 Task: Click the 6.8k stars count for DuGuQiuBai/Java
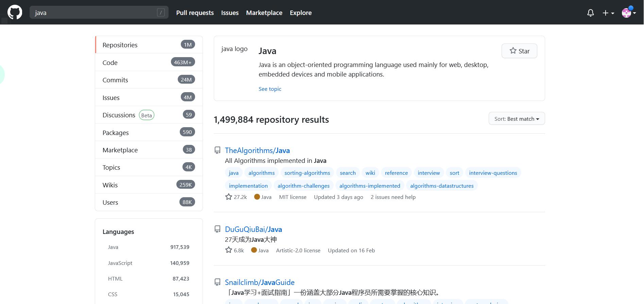234,250
